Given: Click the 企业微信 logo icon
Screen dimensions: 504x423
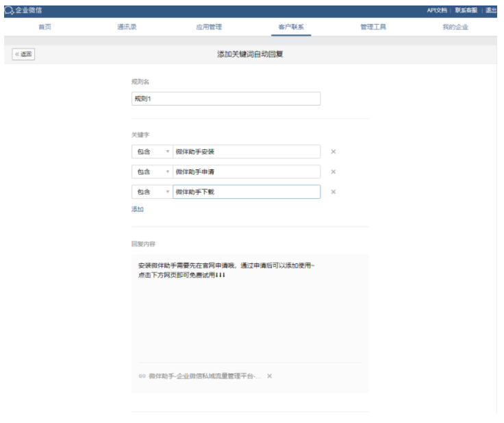Looking at the screenshot, I should 9,9.
